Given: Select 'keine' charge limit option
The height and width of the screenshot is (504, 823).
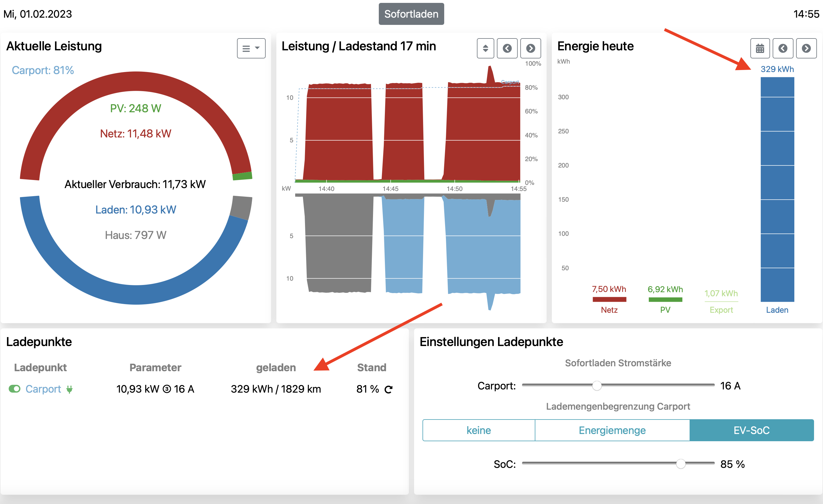Looking at the screenshot, I should pos(478,430).
